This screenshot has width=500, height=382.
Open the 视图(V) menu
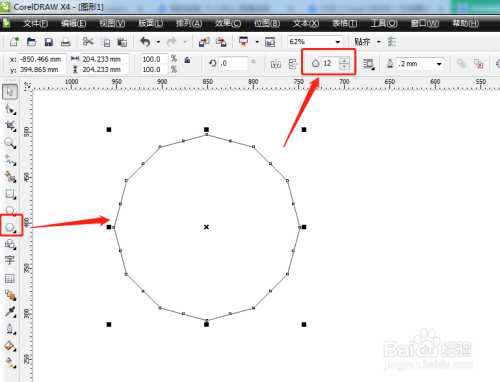(112, 23)
